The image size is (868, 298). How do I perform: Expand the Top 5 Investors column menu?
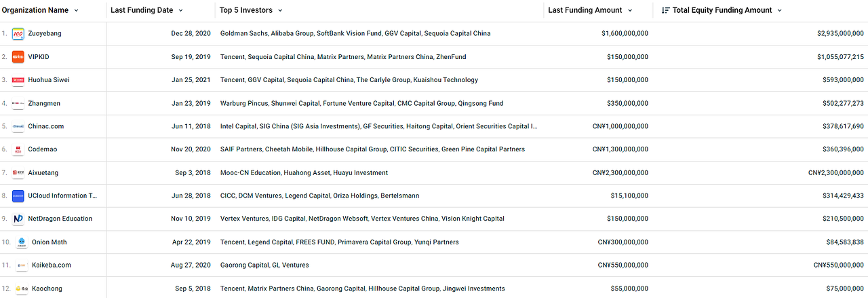click(280, 11)
